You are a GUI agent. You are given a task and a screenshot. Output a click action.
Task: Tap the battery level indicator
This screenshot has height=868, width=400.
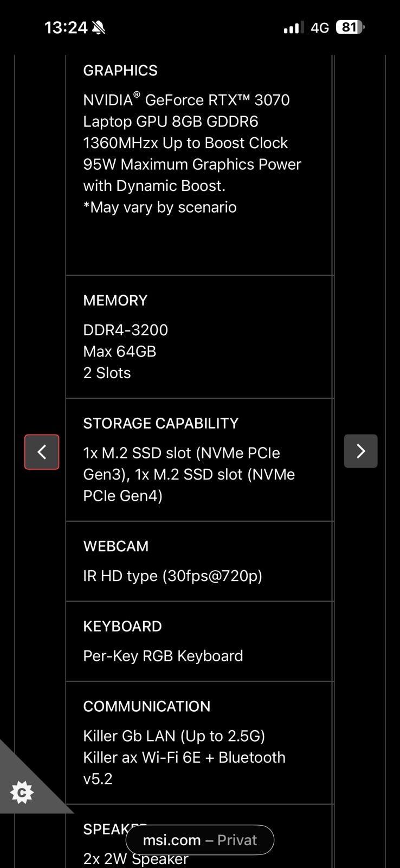(350, 27)
